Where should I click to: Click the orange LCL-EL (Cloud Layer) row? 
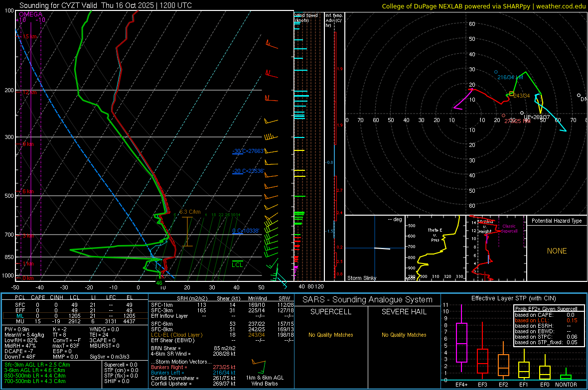(x=222, y=335)
